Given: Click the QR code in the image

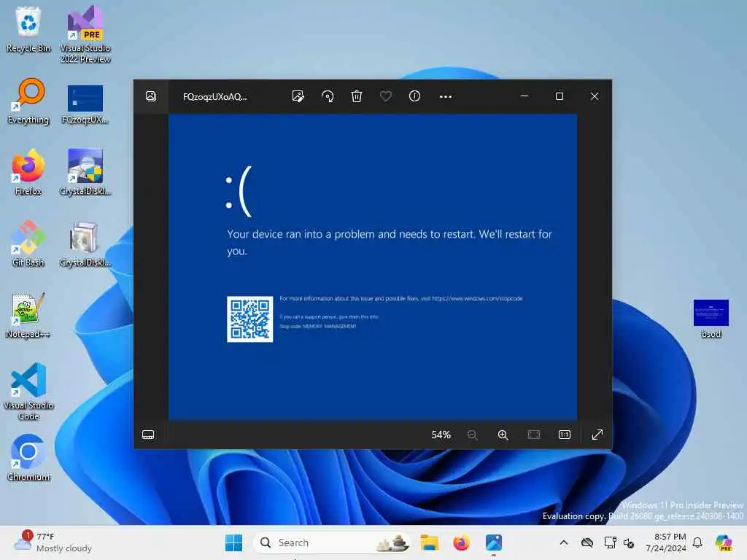Looking at the screenshot, I should (250, 319).
